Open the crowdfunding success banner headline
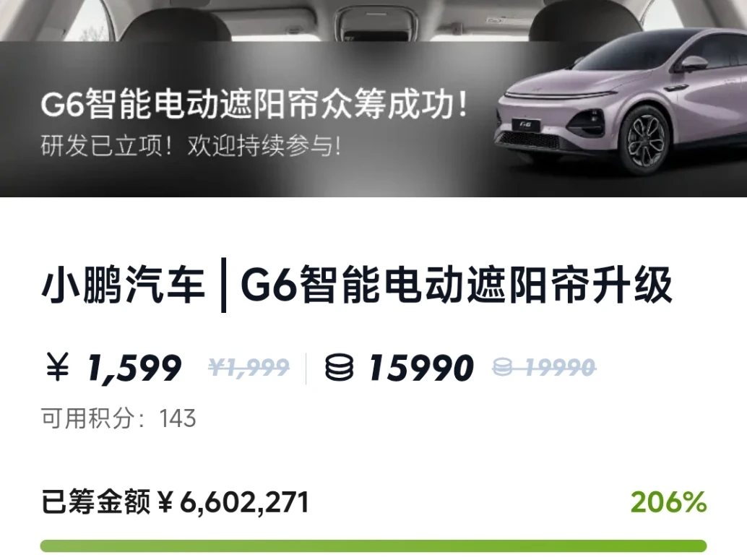Image resolution: width=747 pixels, height=560 pixels. coord(255,105)
